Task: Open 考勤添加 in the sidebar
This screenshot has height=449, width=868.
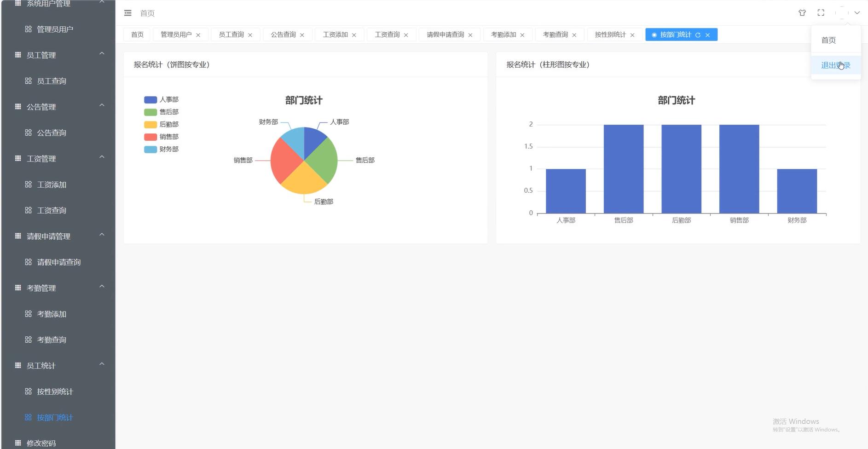Action: (58, 314)
